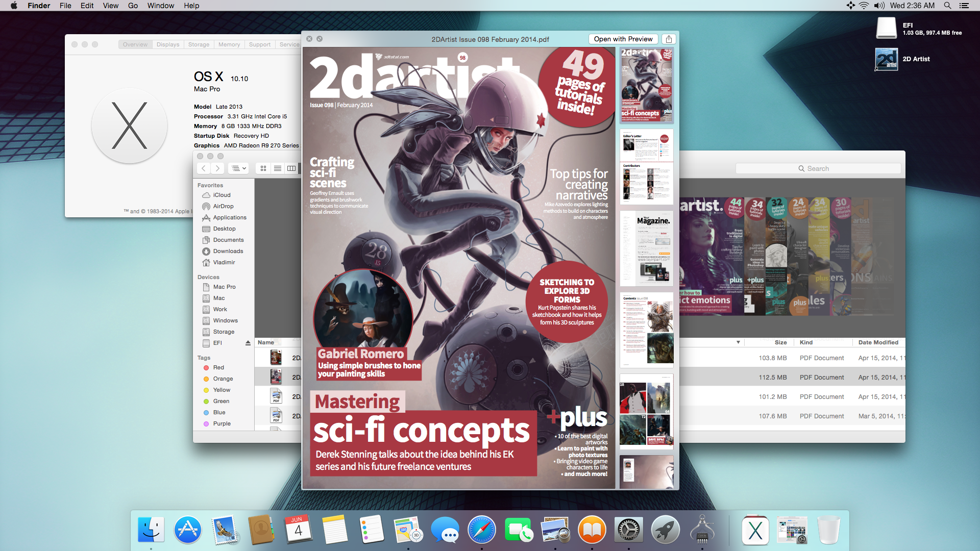Open Spotlight search in menu bar
The image size is (980, 551).
coord(947,6)
